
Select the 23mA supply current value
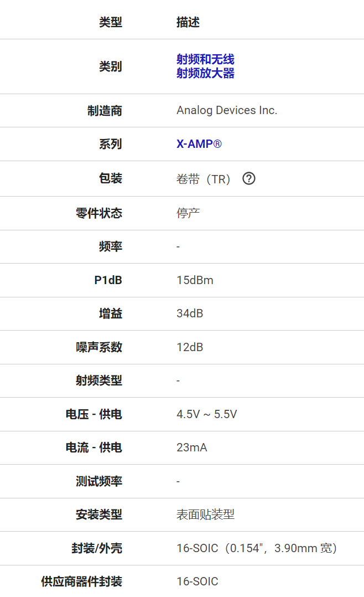click(x=191, y=447)
